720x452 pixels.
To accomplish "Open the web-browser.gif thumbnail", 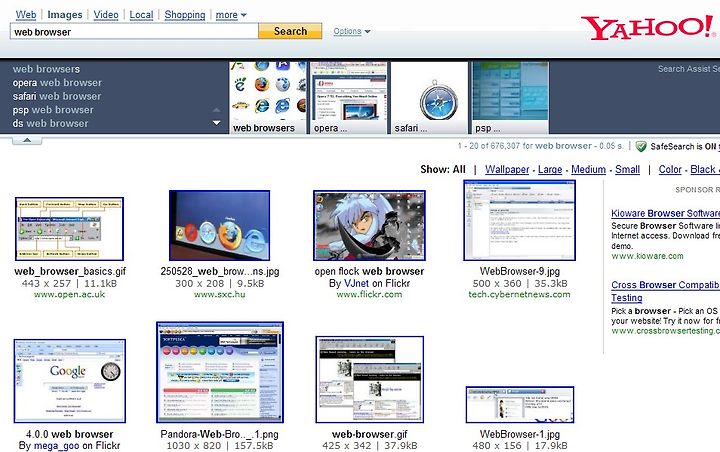I will (x=369, y=379).
